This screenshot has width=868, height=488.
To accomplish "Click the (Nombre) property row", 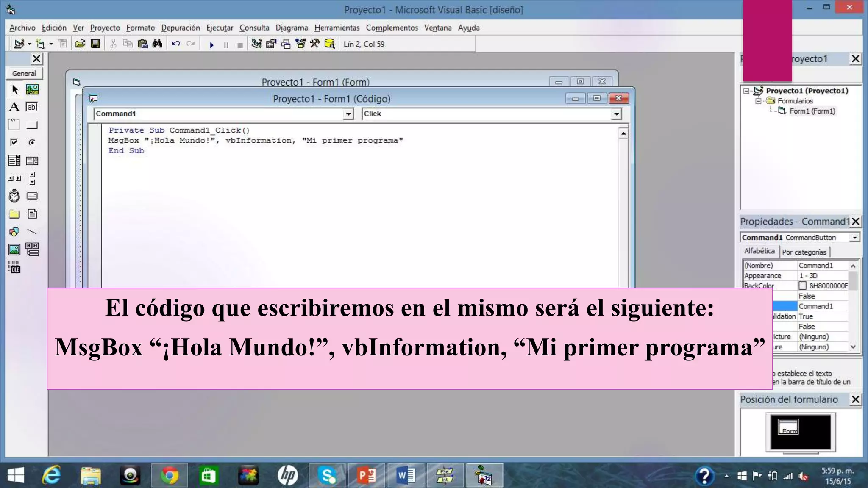I will tap(796, 266).
